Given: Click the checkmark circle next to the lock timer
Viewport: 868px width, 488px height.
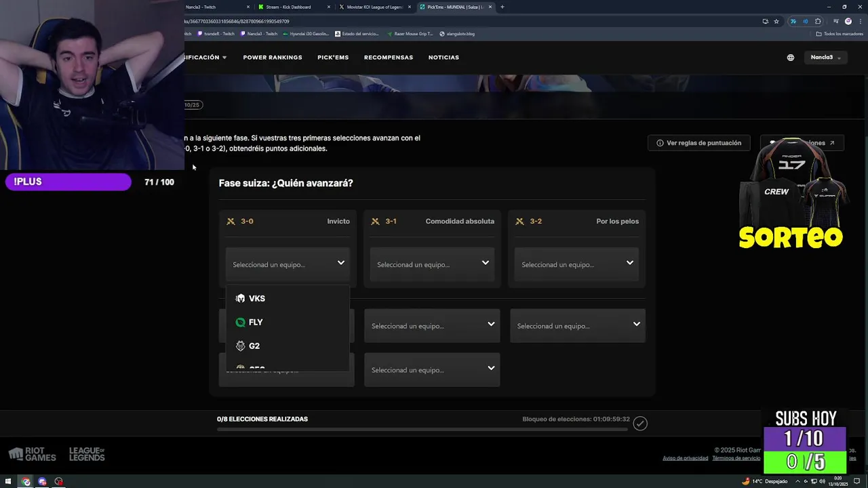Looking at the screenshot, I should [640, 424].
